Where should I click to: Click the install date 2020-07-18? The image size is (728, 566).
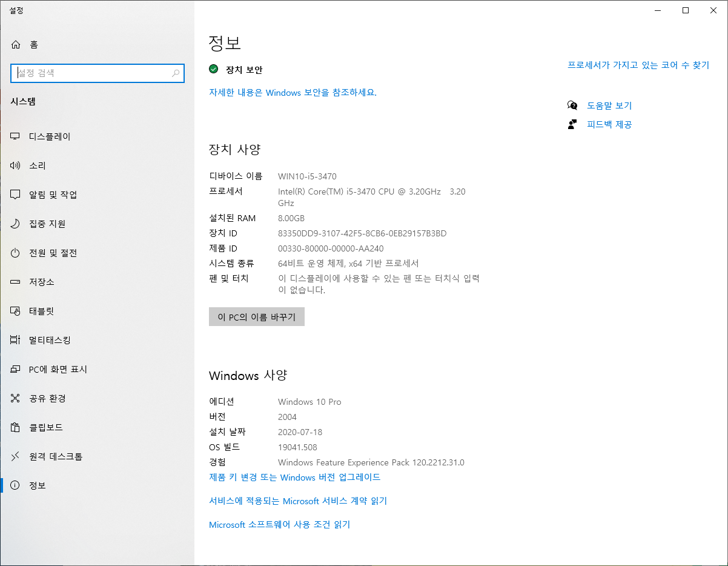coord(300,432)
